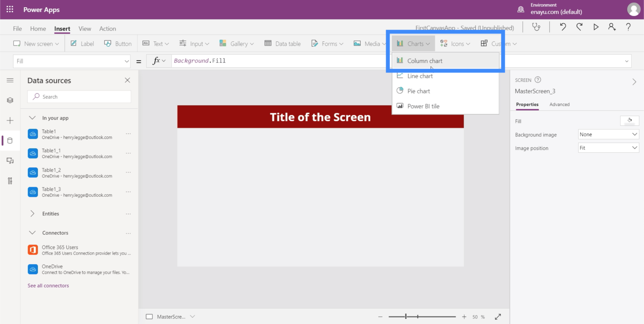The image size is (644, 324).
Task: Select Line chart from Charts menu
Action: 445,76
